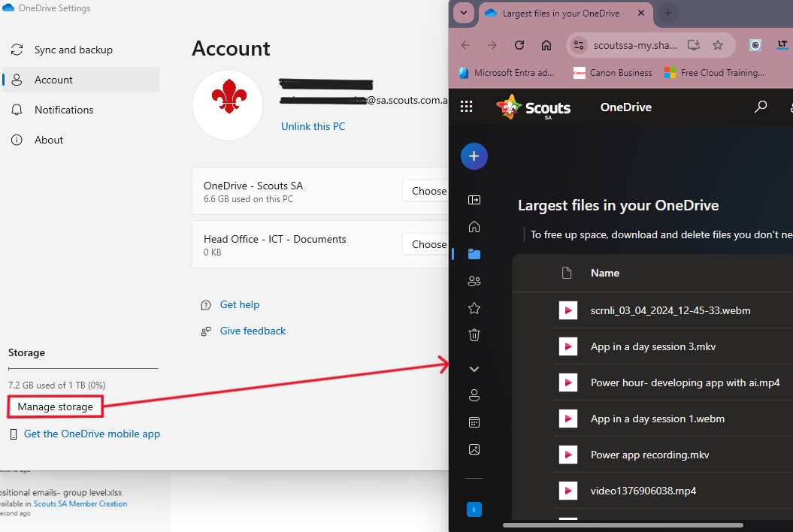Bookmark this page with the star icon
This screenshot has height=532, width=793.
[718, 45]
